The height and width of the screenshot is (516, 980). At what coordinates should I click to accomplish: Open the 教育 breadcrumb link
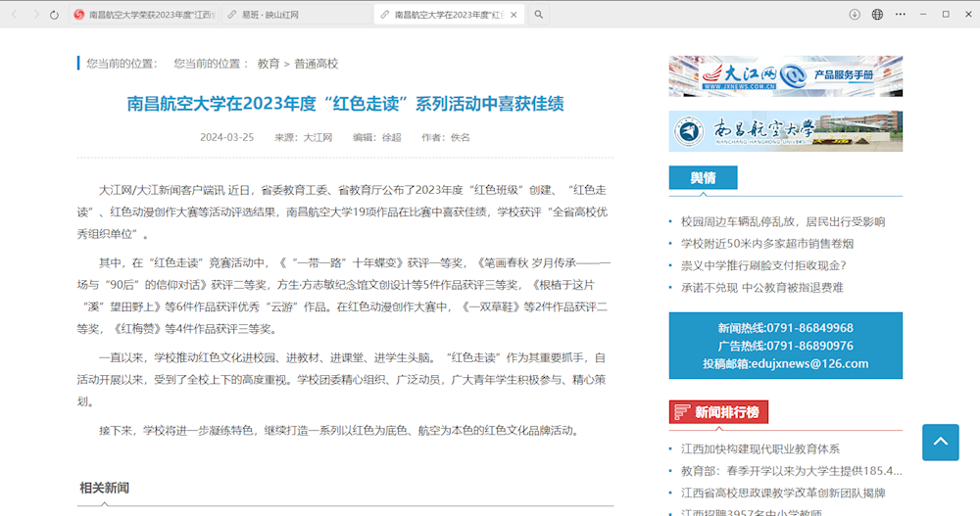coord(269,64)
